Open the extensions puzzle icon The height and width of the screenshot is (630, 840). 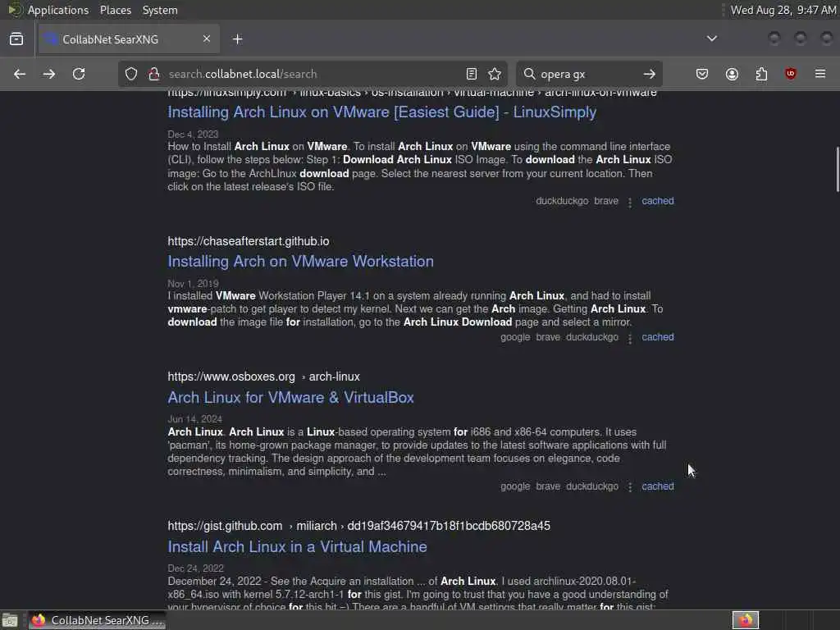coord(761,74)
